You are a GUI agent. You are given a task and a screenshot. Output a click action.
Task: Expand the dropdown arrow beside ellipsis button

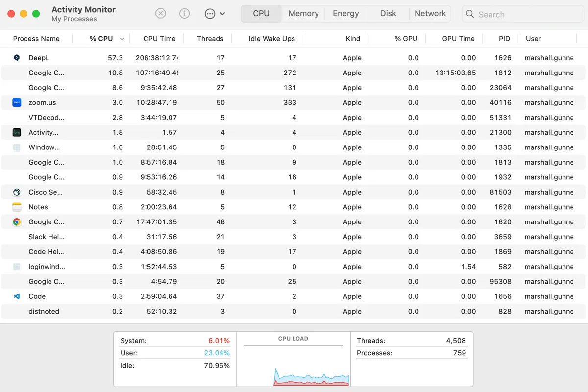tap(222, 14)
